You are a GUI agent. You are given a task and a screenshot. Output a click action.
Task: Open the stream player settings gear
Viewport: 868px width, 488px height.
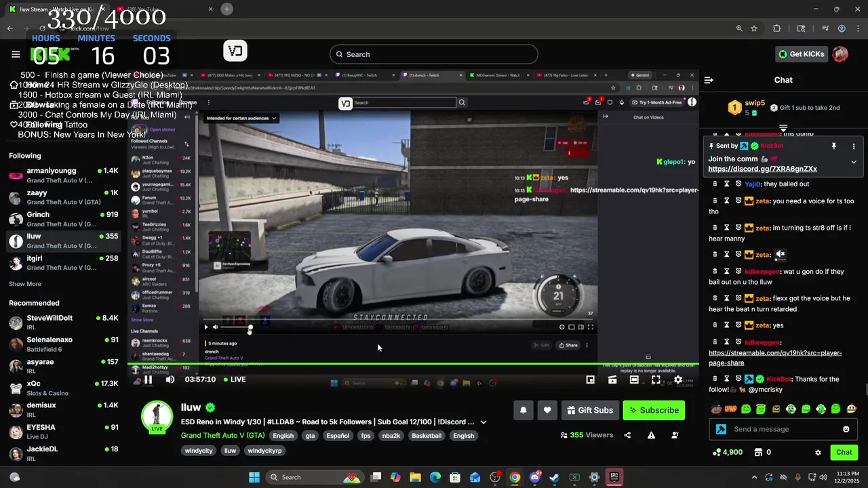(x=678, y=380)
